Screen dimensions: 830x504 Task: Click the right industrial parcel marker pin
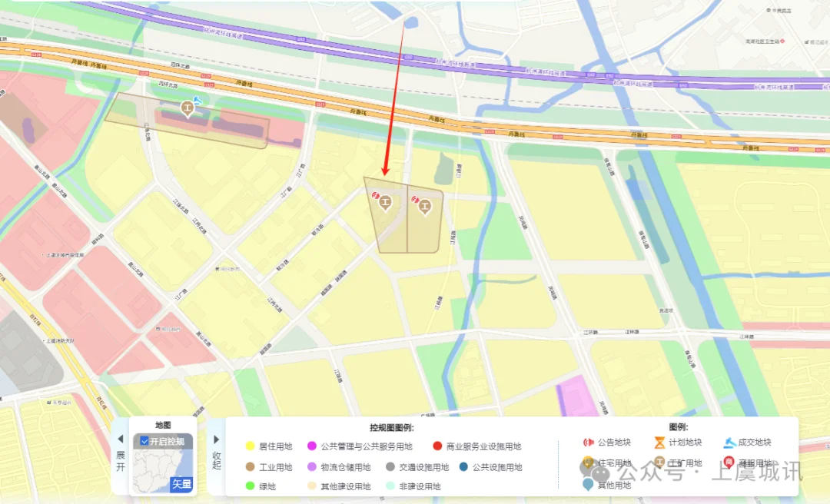[x=424, y=207]
